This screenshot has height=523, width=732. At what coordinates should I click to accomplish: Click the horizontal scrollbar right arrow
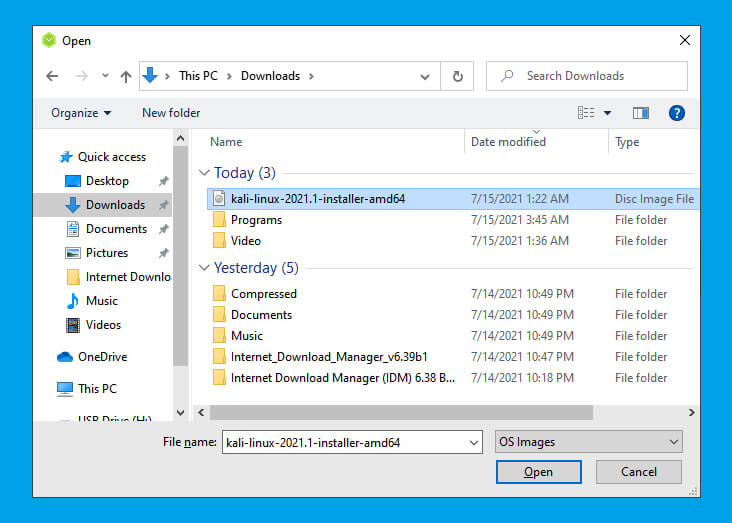tap(691, 412)
